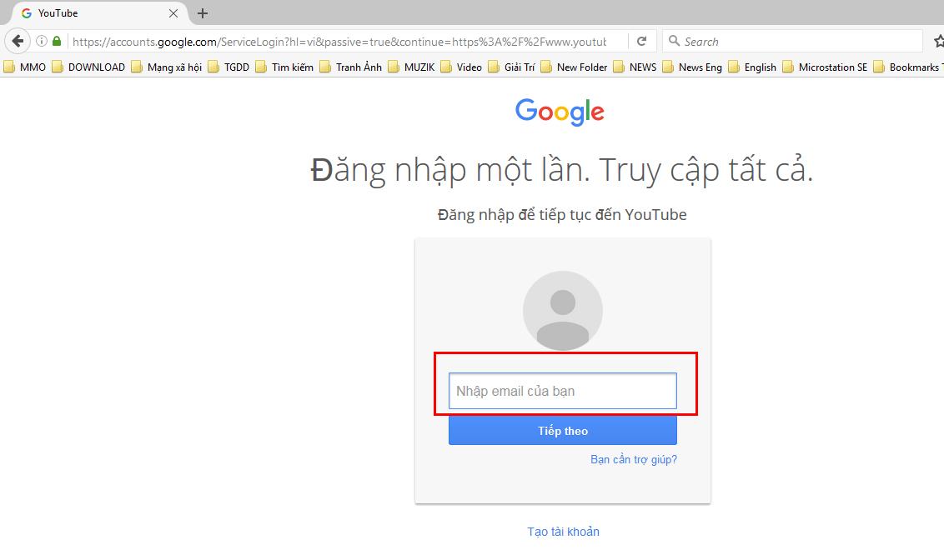Open a new tab with plus icon
Viewport: 944px width, 560px height.
click(x=203, y=13)
